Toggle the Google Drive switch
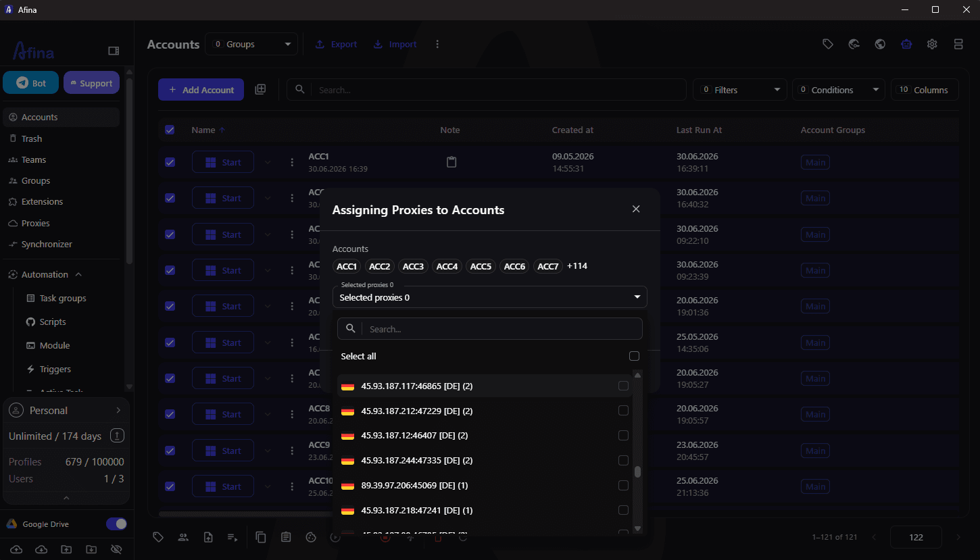Viewport: 980px width, 560px height. click(116, 524)
